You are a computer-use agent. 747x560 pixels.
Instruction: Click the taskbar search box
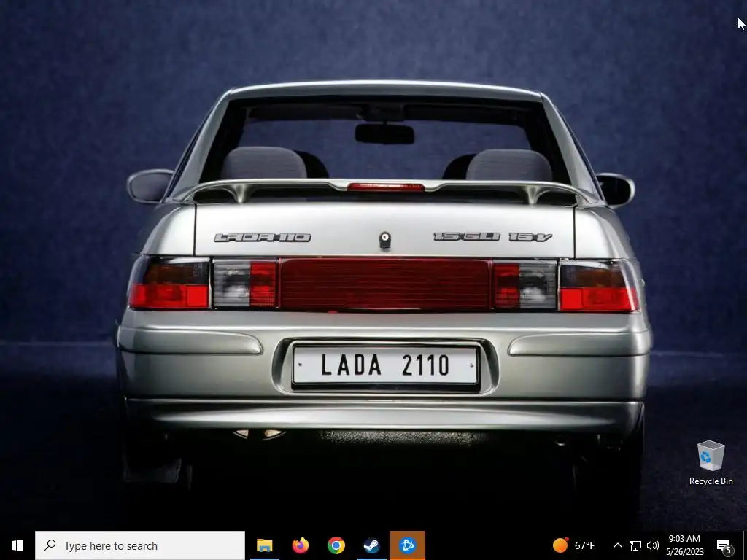139,545
